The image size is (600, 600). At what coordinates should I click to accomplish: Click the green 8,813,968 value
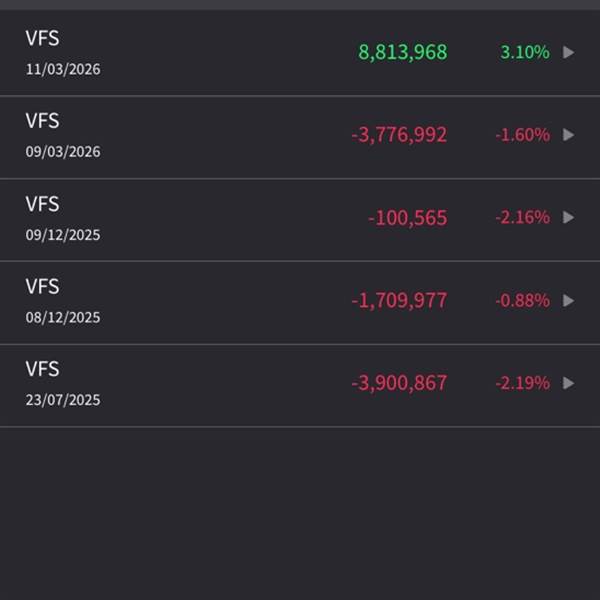(403, 52)
